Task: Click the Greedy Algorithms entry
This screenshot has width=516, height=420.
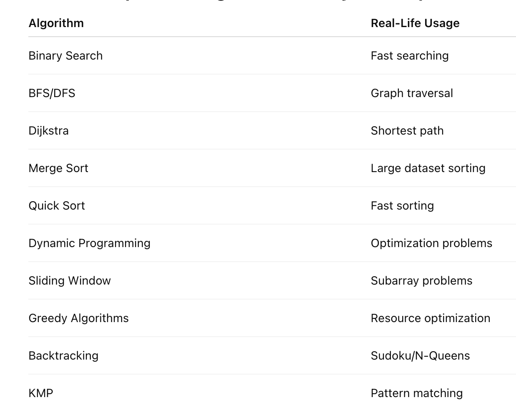Action: pos(79,318)
